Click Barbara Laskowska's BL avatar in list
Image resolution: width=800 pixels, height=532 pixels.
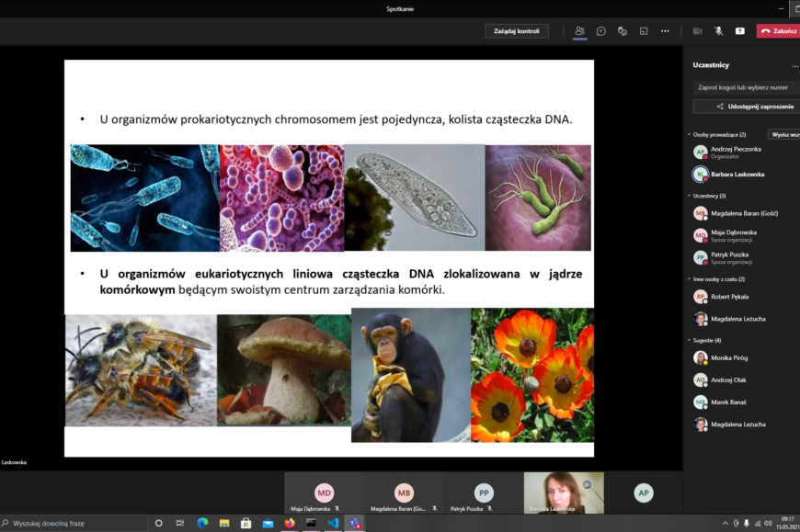tap(701, 175)
